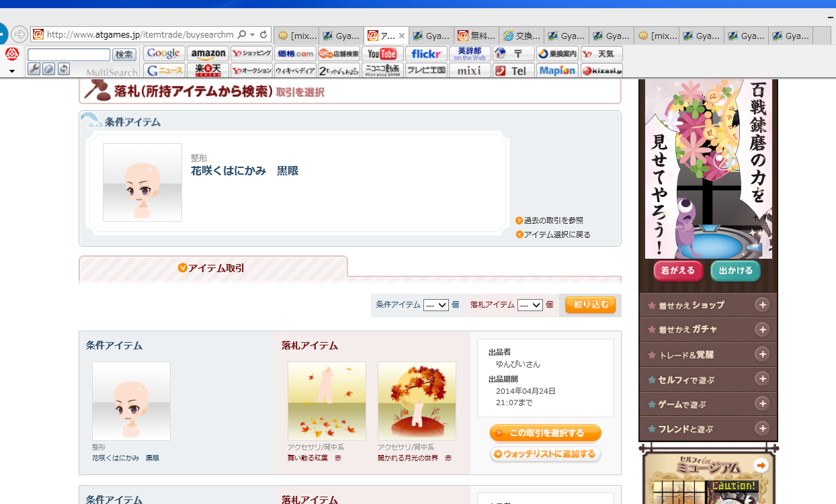Open Google from the MultiSearch toolbar
This screenshot has height=504, width=836.
click(x=164, y=54)
